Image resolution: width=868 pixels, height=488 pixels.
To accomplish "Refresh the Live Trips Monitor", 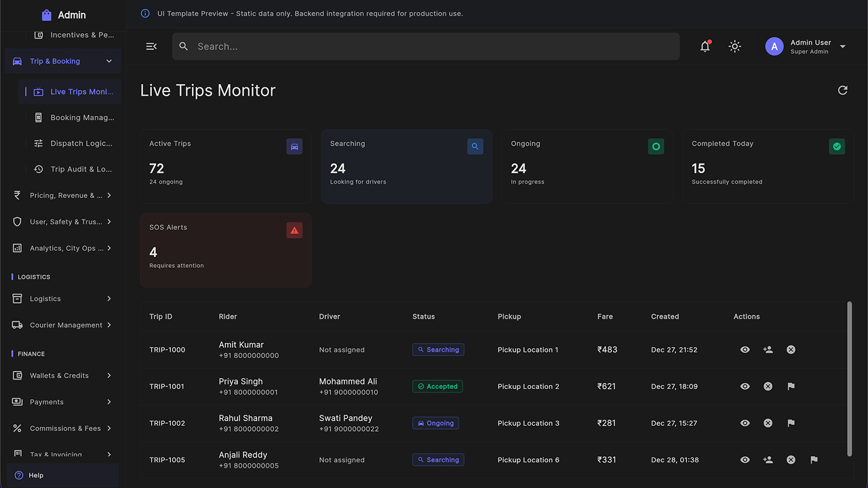I will [843, 90].
